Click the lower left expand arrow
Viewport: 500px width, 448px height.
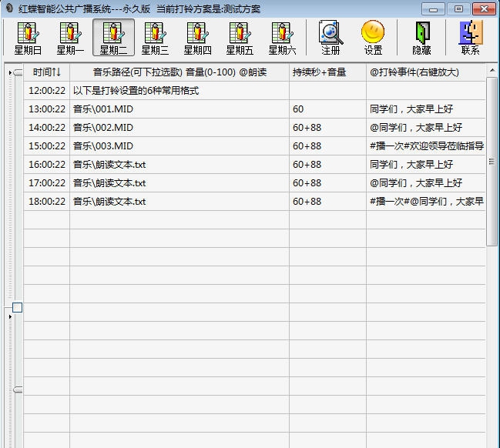10,316
